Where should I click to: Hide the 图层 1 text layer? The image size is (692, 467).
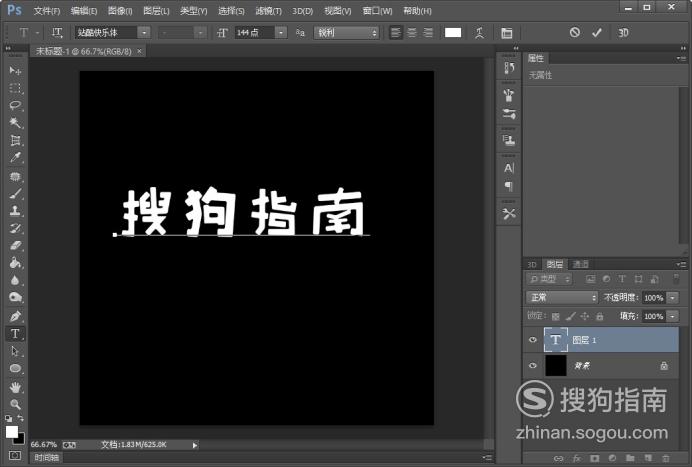[x=533, y=339]
